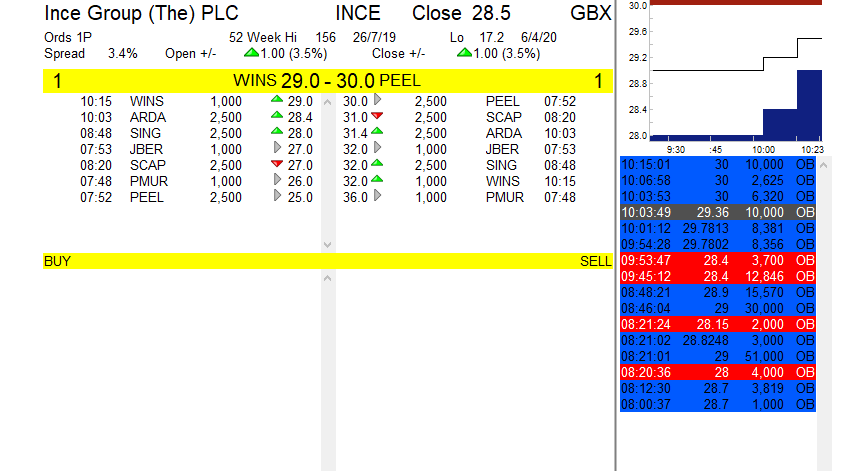Click the green up arrow beside WINS bid 29.0

[x=277, y=100]
